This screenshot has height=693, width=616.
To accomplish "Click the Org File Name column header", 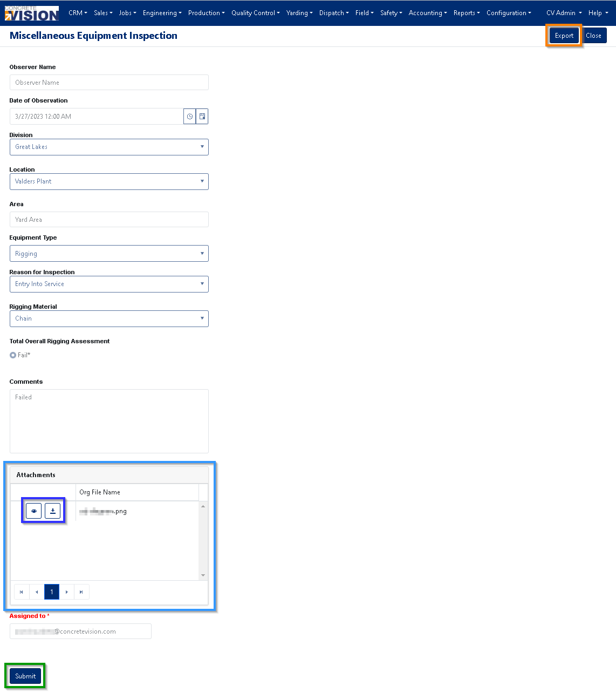I will click(138, 492).
